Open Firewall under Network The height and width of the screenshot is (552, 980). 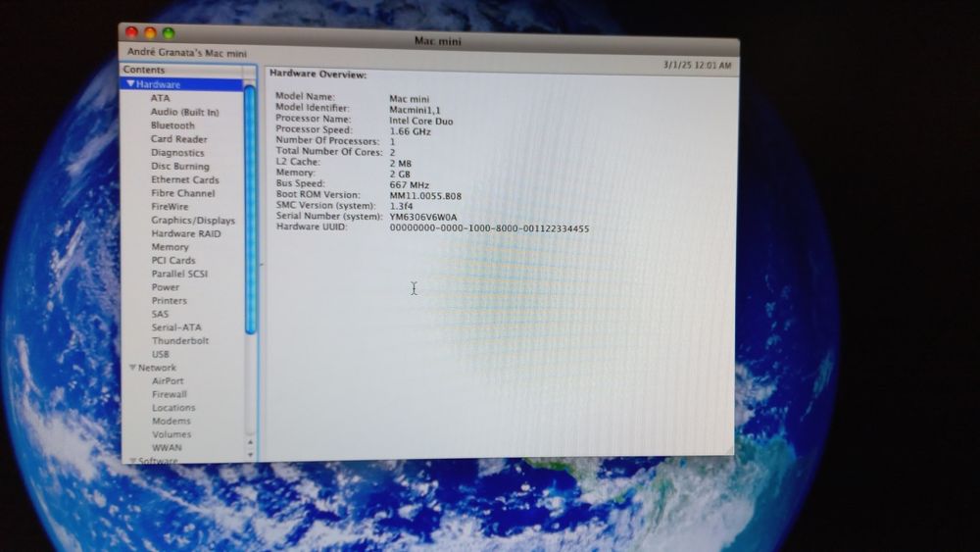(x=170, y=394)
